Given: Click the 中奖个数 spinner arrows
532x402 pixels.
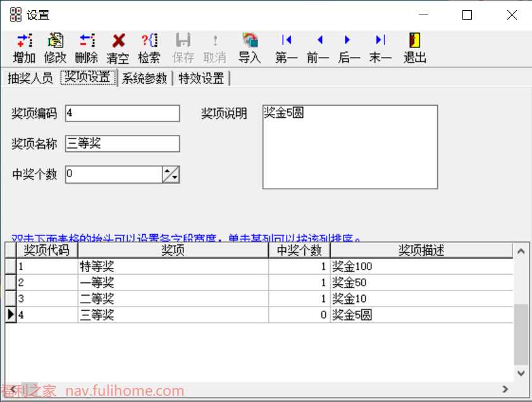Looking at the screenshot, I should tap(171, 174).
